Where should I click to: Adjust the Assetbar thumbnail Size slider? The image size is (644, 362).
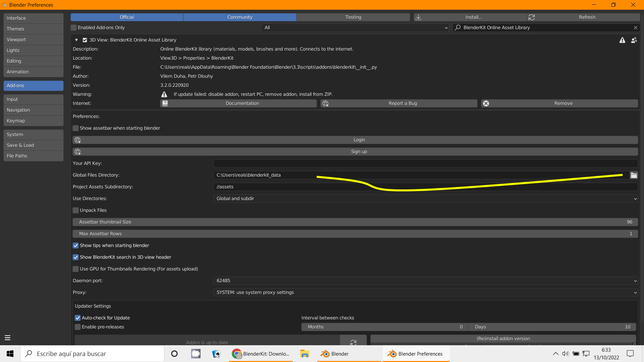pyautogui.click(x=355, y=222)
